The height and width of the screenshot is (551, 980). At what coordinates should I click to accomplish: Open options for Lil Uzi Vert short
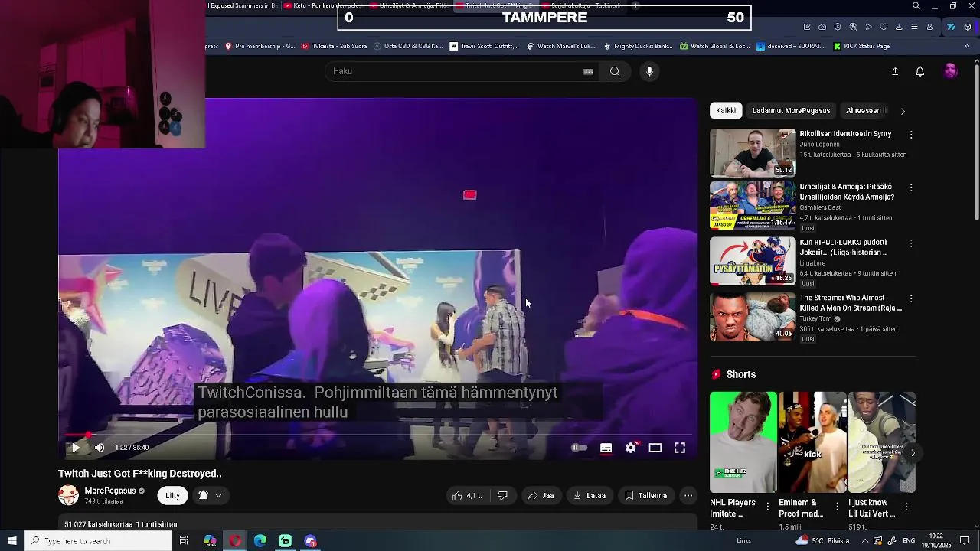(x=906, y=507)
